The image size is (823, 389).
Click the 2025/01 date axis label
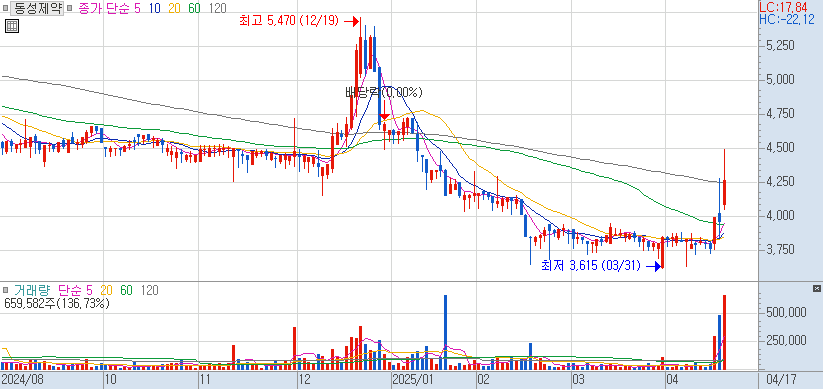(x=412, y=379)
